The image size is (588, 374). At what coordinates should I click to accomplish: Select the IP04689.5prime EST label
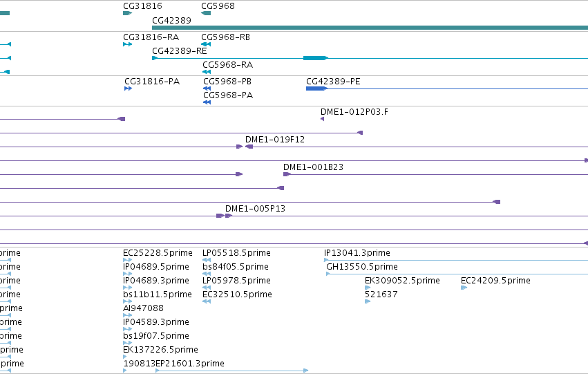pos(156,267)
